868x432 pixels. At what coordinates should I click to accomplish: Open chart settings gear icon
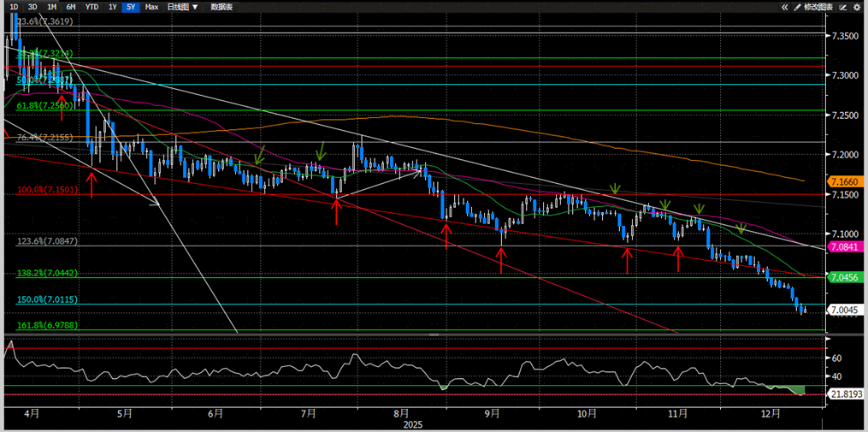click(858, 7)
